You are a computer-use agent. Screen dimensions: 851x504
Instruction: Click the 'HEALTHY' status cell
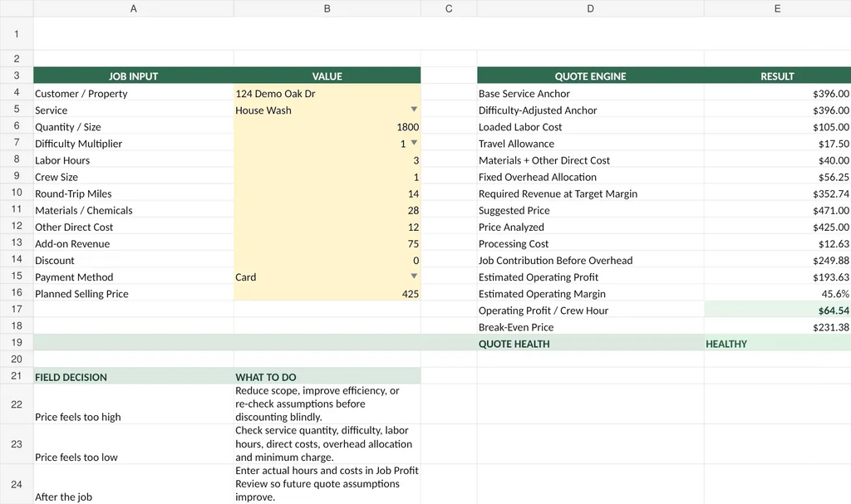777,344
